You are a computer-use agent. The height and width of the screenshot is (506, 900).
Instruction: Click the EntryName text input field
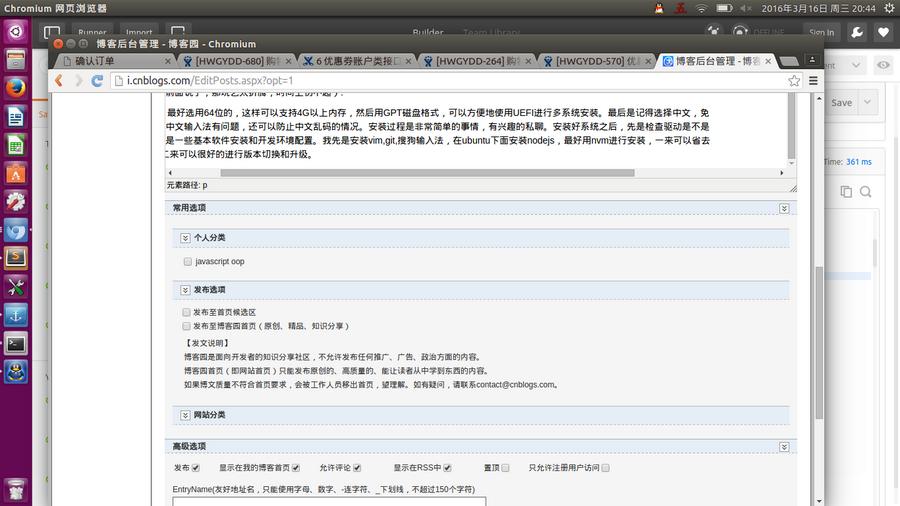pos(329,501)
